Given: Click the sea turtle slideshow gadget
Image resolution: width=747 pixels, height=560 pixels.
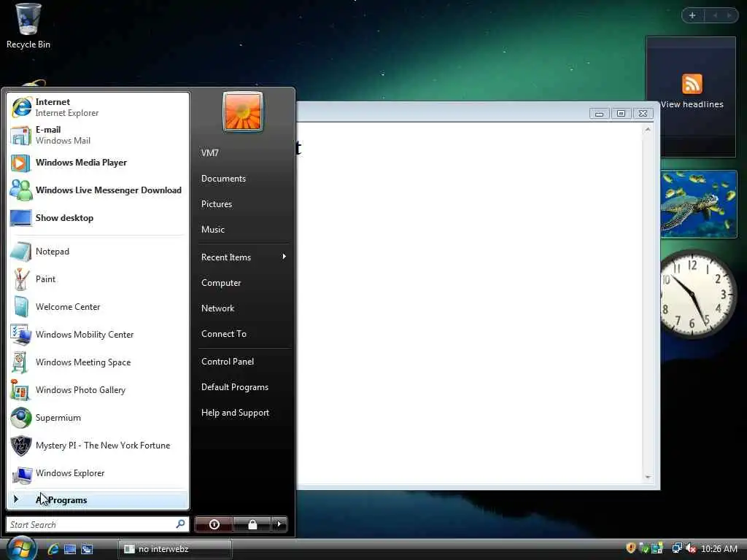Looking at the screenshot, I should [698, 204].
